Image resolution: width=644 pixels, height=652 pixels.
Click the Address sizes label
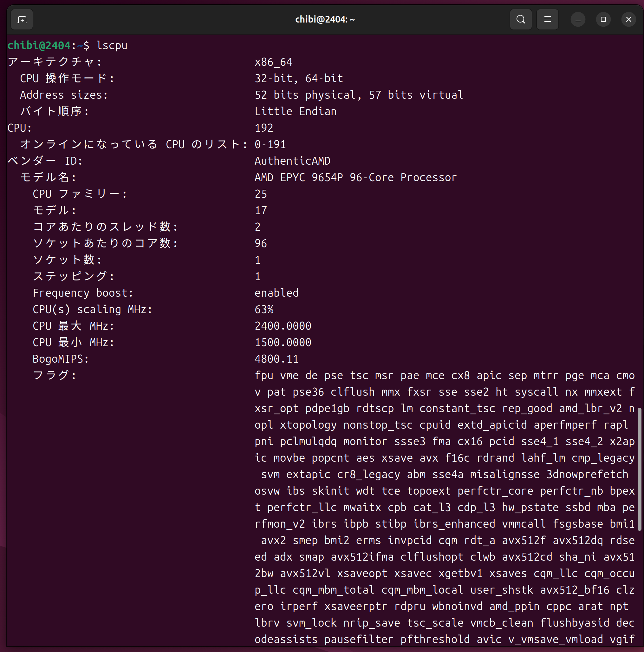coord(63,95)
